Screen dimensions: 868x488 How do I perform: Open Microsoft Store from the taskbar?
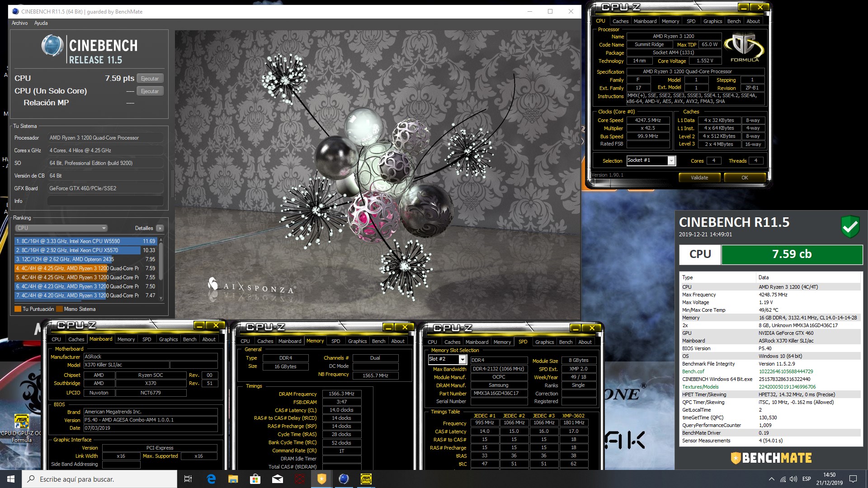(255, 479)
